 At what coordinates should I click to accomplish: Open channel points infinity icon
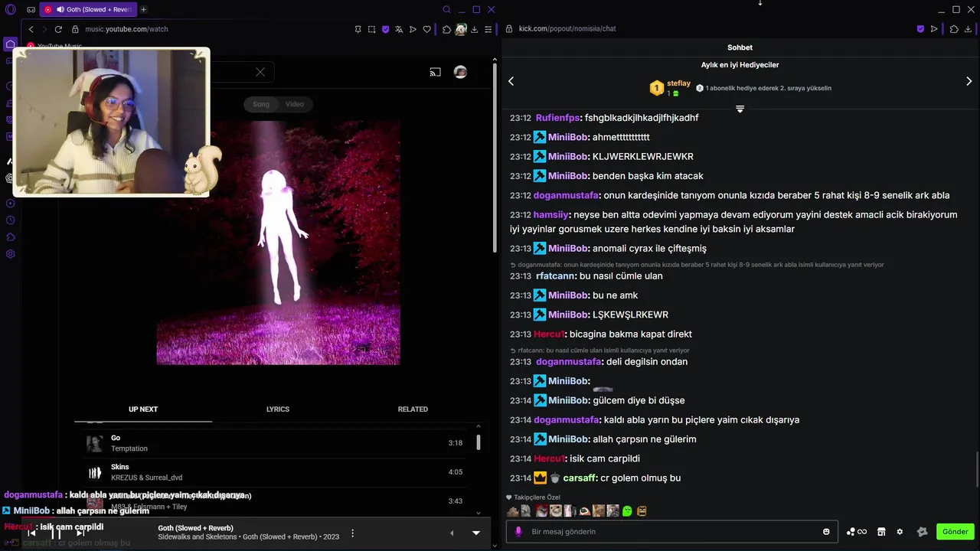[x=857, y=531]
